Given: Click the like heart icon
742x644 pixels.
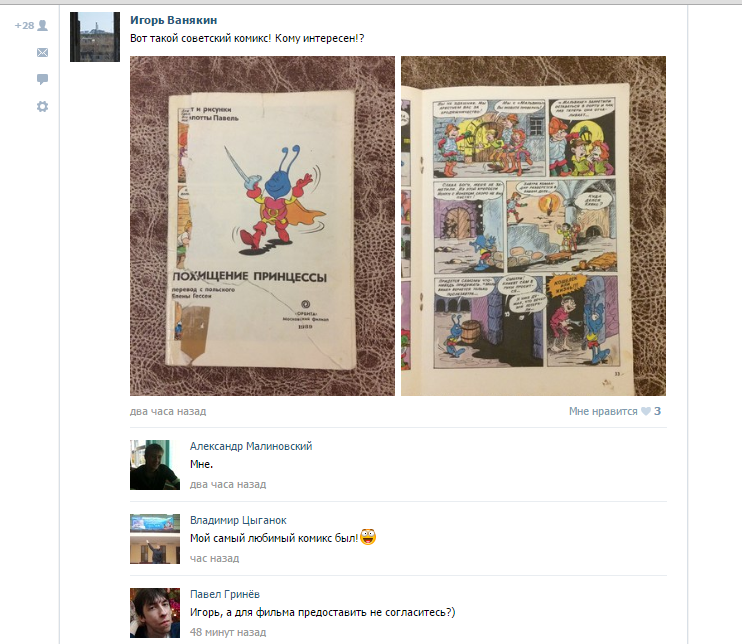Looking at the screenshot, I should (x=645, y=411).
